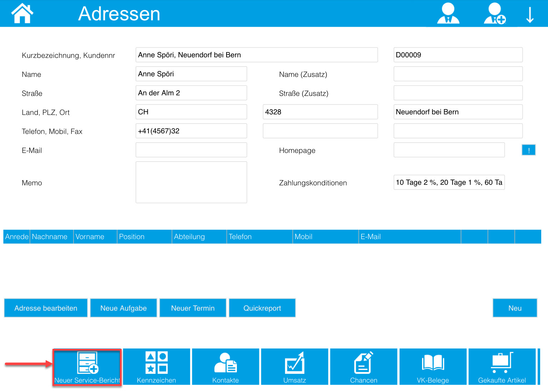Click Neuer Termin button

point(193,308)
